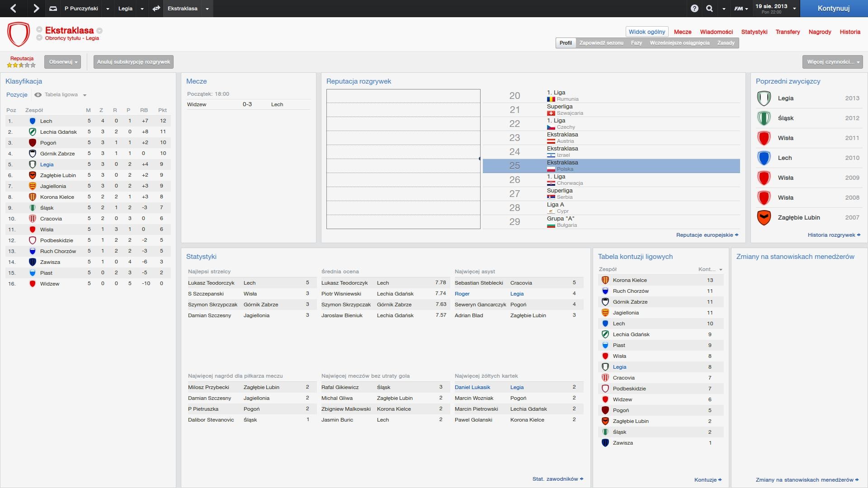
Task: Expand the Obserwuj dropdown
Action: [63, 62]
